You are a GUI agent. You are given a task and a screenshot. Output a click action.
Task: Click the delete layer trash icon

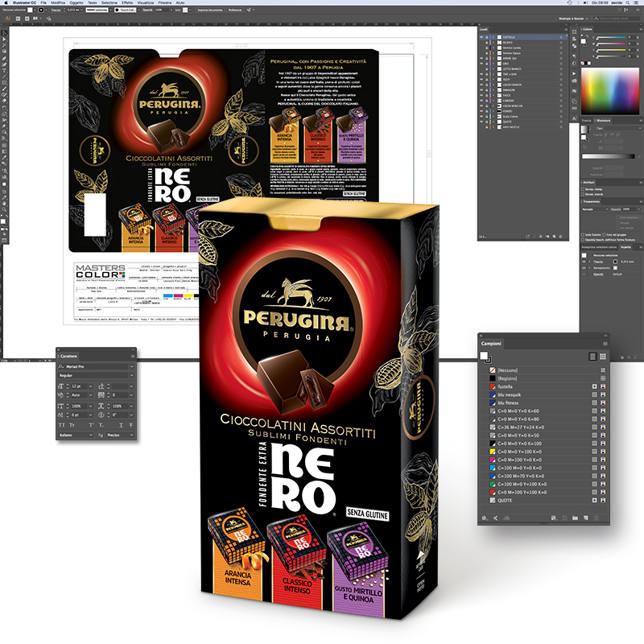tap(561, 238)
